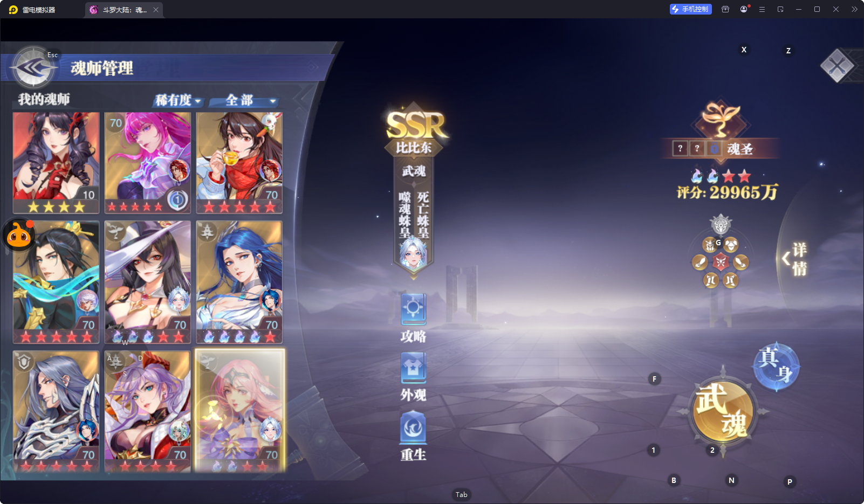Click the martial soul avatar under 死亡蛛皇

(x=413, y=252)
